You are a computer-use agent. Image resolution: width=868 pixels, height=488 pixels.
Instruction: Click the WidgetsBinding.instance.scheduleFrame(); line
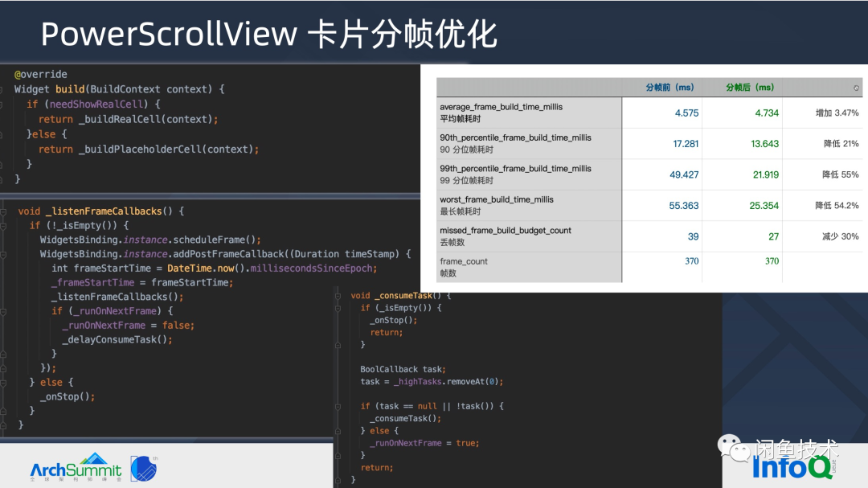point(150,240)
